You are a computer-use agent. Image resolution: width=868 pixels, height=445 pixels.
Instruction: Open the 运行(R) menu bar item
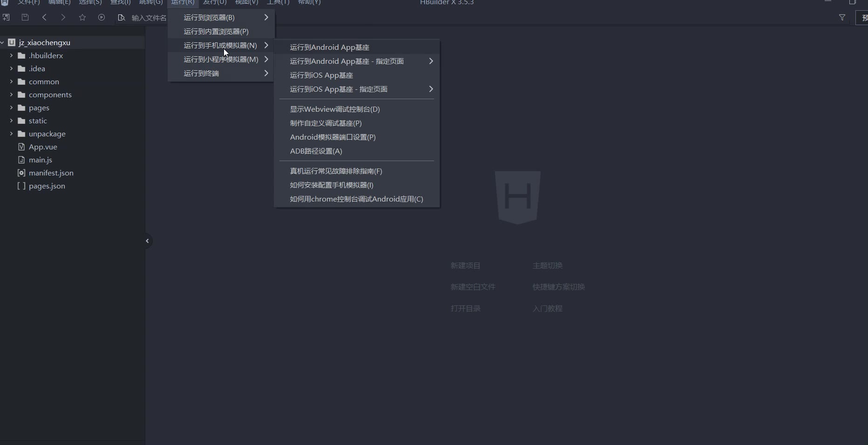click(x=183, y=3)
